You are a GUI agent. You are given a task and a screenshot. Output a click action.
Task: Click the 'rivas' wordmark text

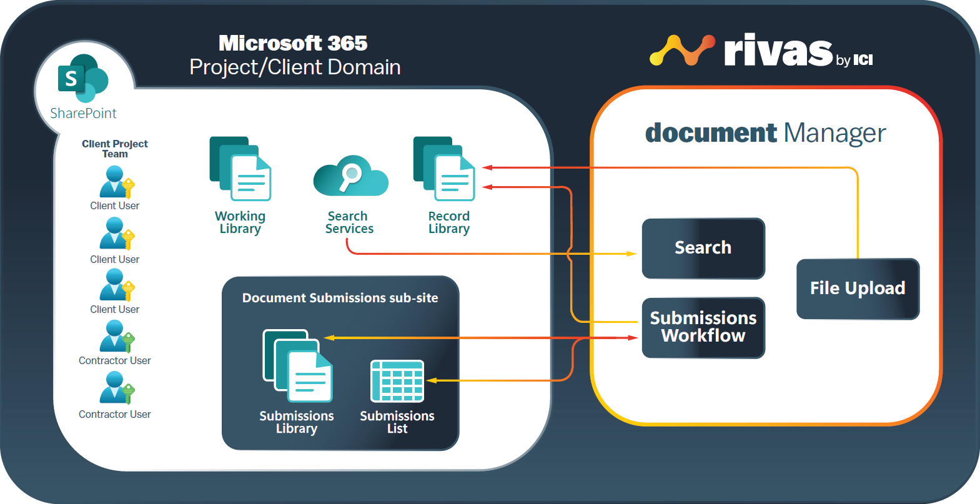tap(778, 50)
